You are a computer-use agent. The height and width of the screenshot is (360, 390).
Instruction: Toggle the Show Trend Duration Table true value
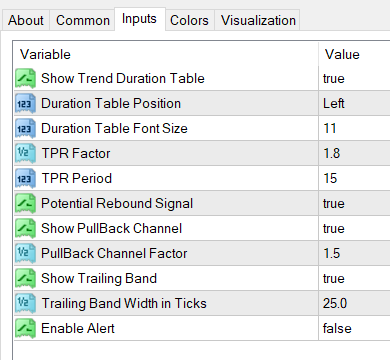tap(354, 79)
